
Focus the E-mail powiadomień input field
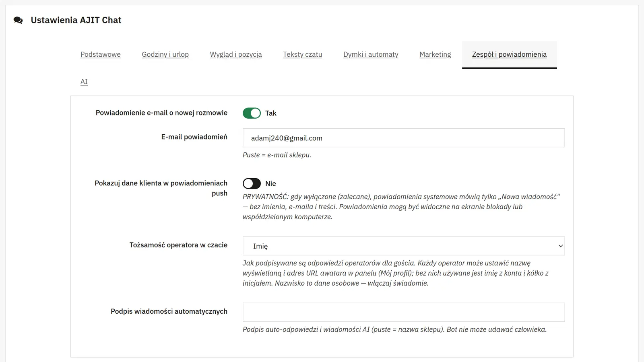pyautogui.click(x=404, y=138)
